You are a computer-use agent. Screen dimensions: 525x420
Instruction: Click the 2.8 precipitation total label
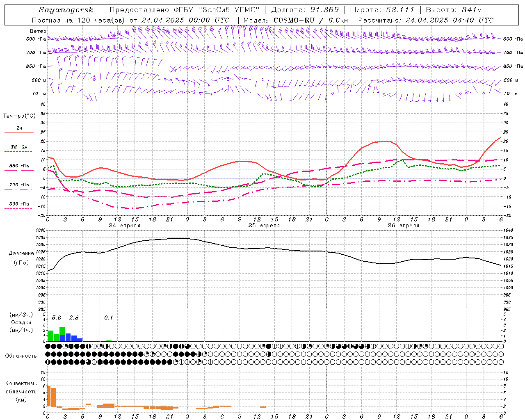[x=74, y=318]
